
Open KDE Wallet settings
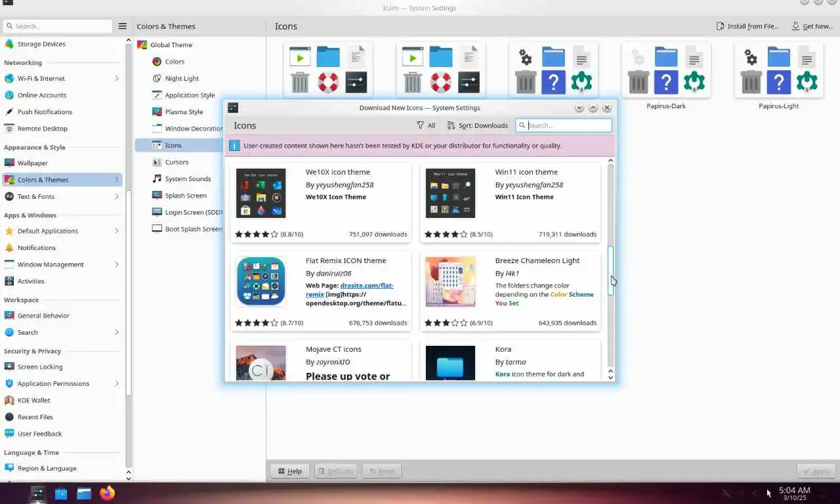point(63,400)
